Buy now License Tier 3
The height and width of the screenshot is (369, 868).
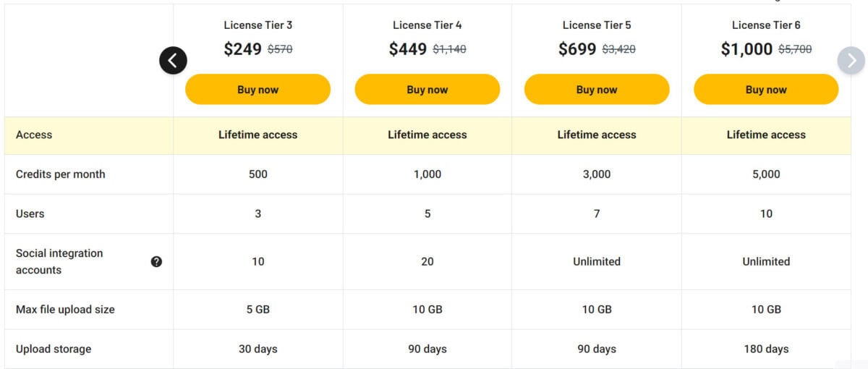click(258, 90)
